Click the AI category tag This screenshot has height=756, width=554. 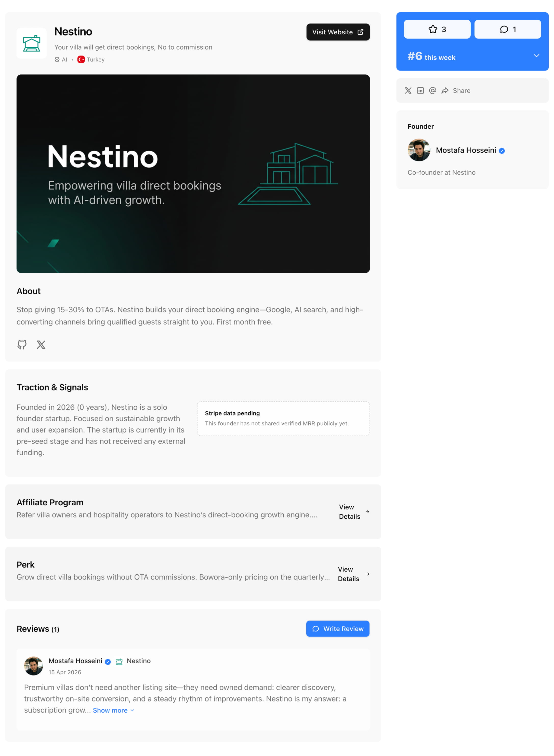click(x=61, y=59)
